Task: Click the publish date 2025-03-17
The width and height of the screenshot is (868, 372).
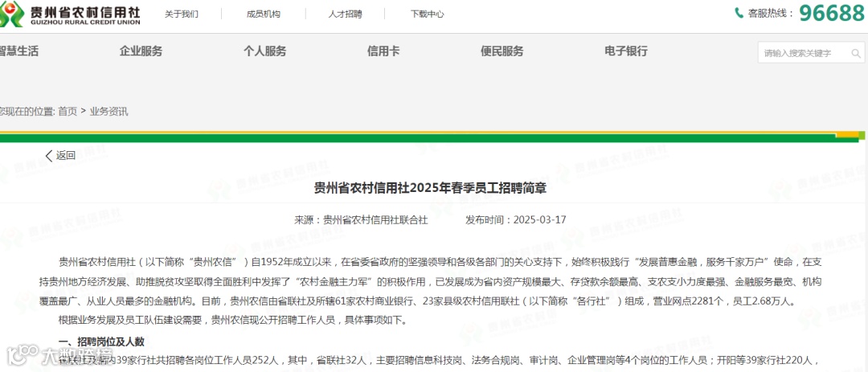Action: point(540,220)
